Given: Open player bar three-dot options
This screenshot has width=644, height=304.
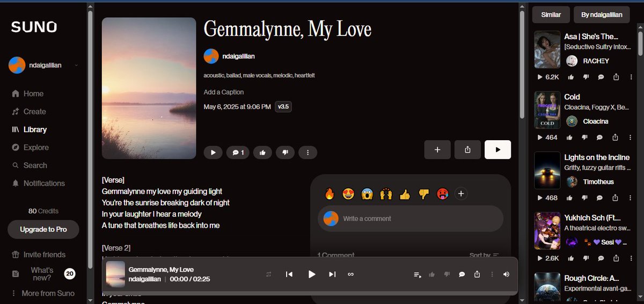Looking at the screenshot, I should [x=492, y=274].
